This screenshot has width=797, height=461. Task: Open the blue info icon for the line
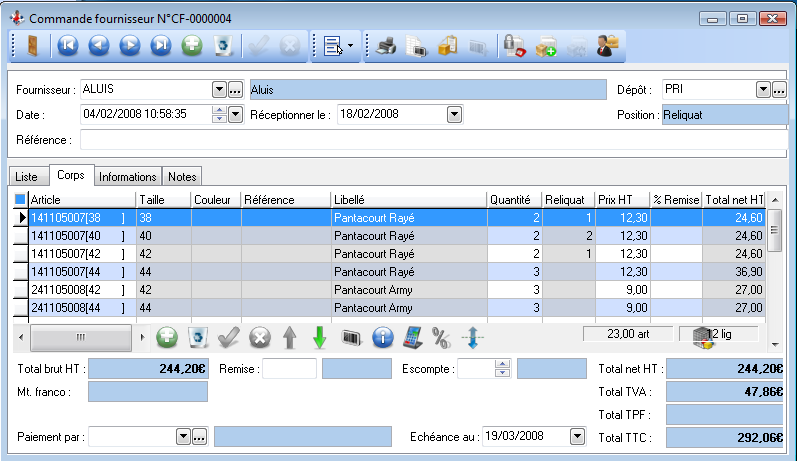point(381,338)
